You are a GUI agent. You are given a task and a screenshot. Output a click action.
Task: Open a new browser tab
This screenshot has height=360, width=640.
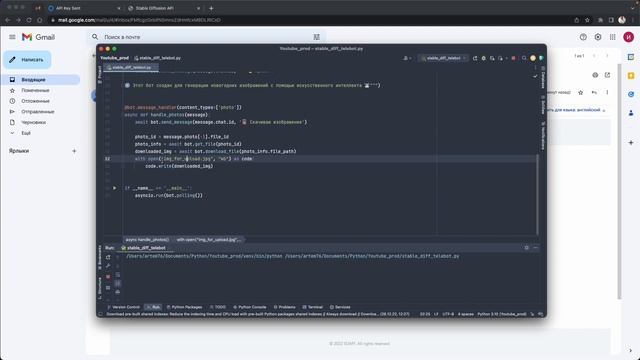click(211, 8)
